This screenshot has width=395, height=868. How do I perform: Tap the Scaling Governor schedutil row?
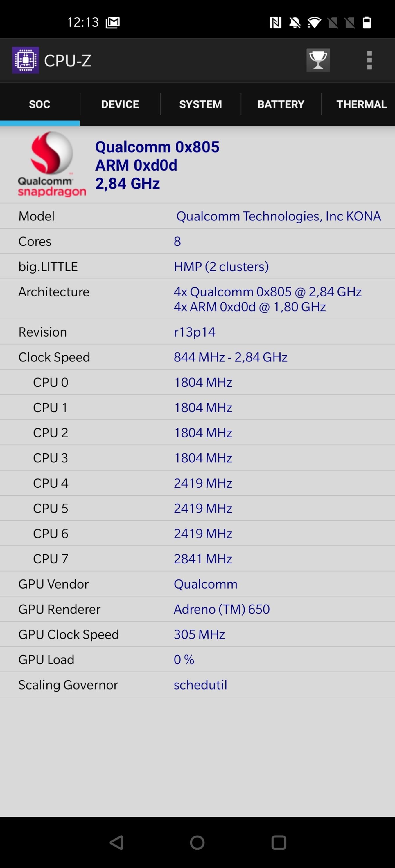click(197, 685)
